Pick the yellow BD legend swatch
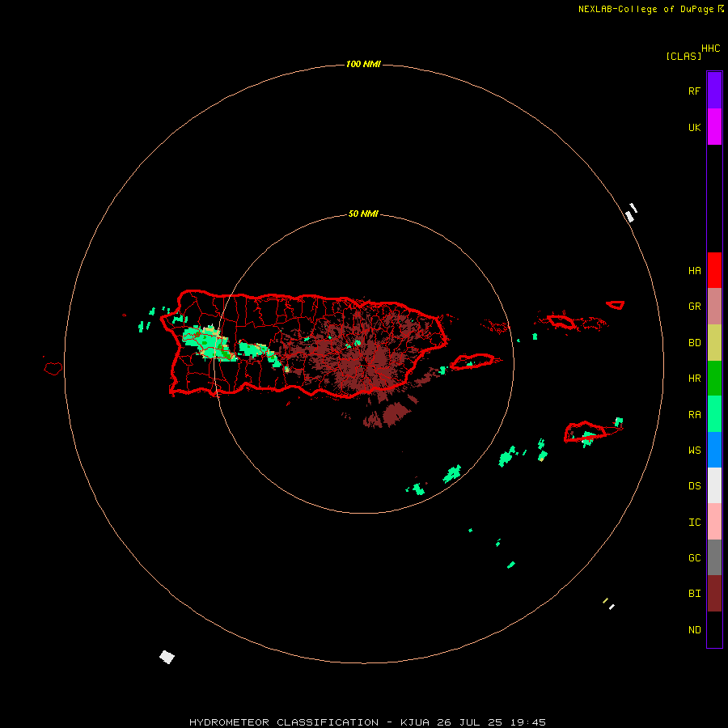This screenshot has height=728, width=728. 714,343
